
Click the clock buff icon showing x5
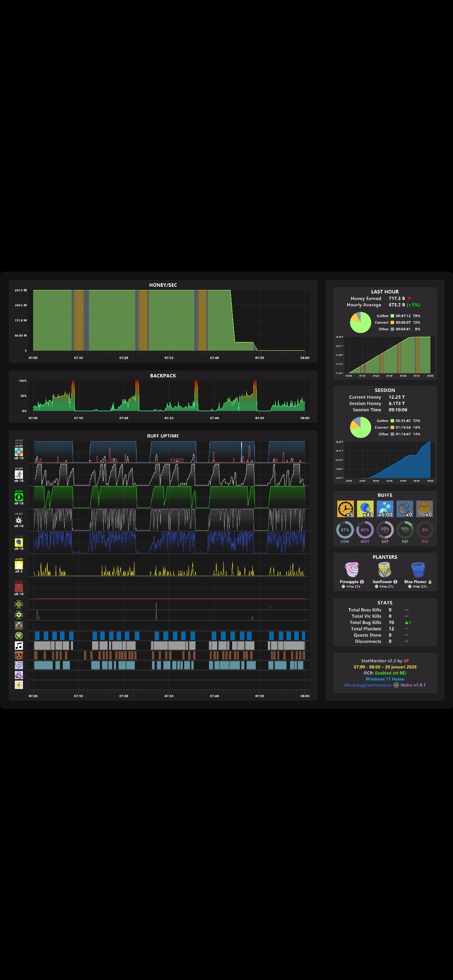pos(345,509)
